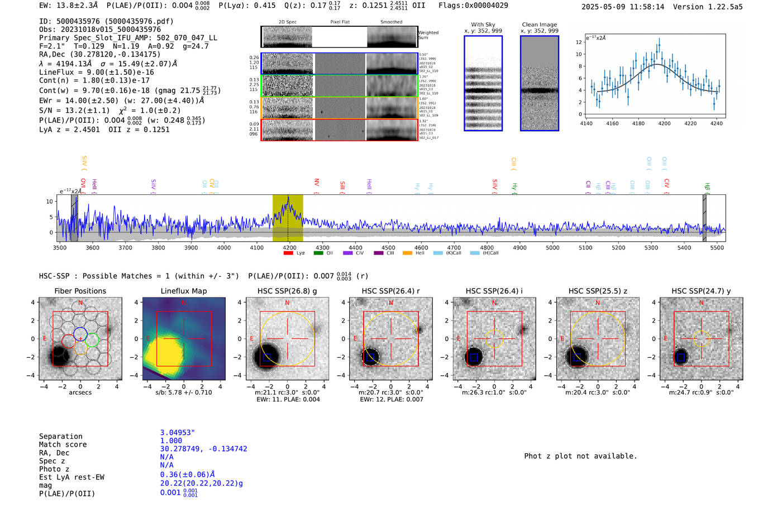782x532 pixels.
Task: Select the orange HeII legend swatch
Action: pos(408,253)
